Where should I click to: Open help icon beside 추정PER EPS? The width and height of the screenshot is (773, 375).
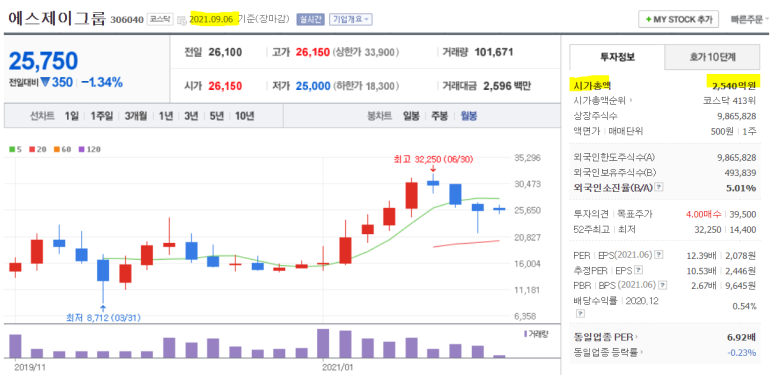(639, 270)
